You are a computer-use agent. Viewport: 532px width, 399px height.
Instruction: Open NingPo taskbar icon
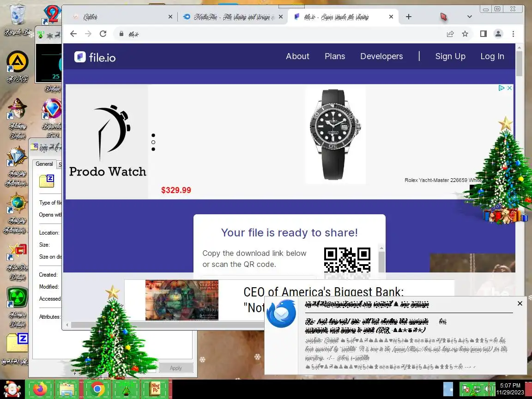coord(155,389)
